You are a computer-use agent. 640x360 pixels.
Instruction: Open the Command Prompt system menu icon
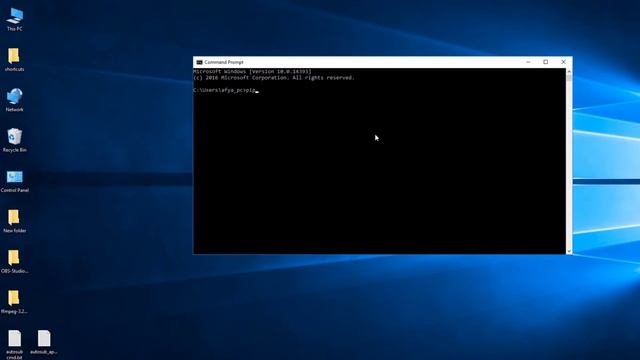click(x=199, y=62)
